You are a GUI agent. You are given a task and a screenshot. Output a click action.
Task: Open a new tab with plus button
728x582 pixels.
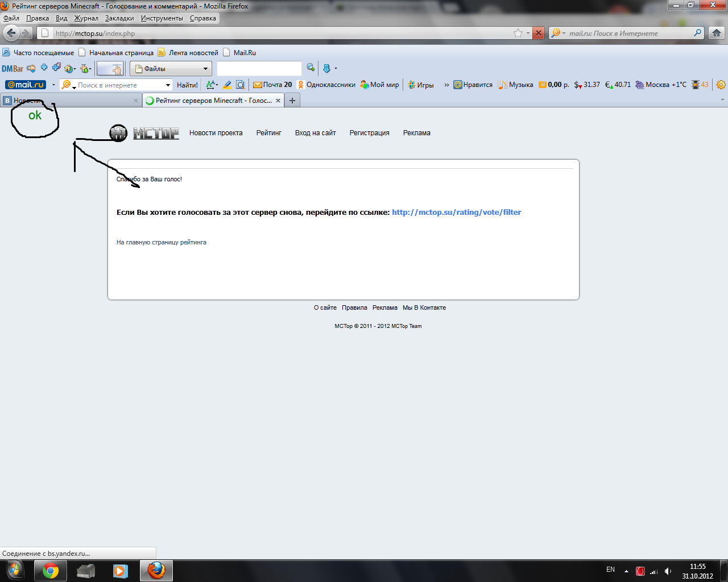tap(292, 101)
